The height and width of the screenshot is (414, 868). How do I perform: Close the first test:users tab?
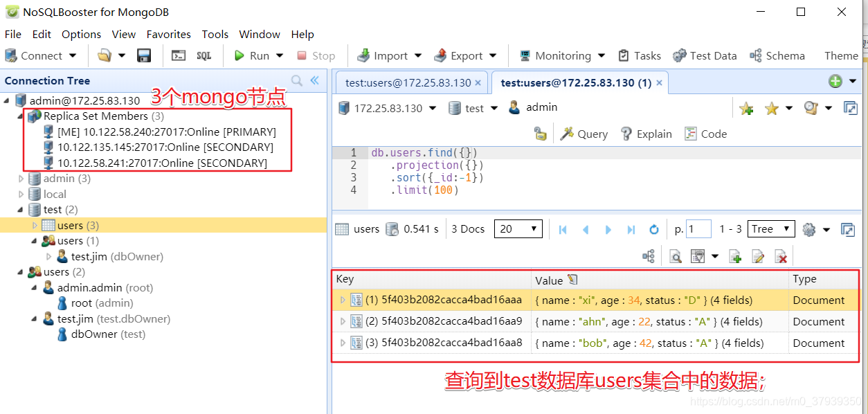point(479,82)
